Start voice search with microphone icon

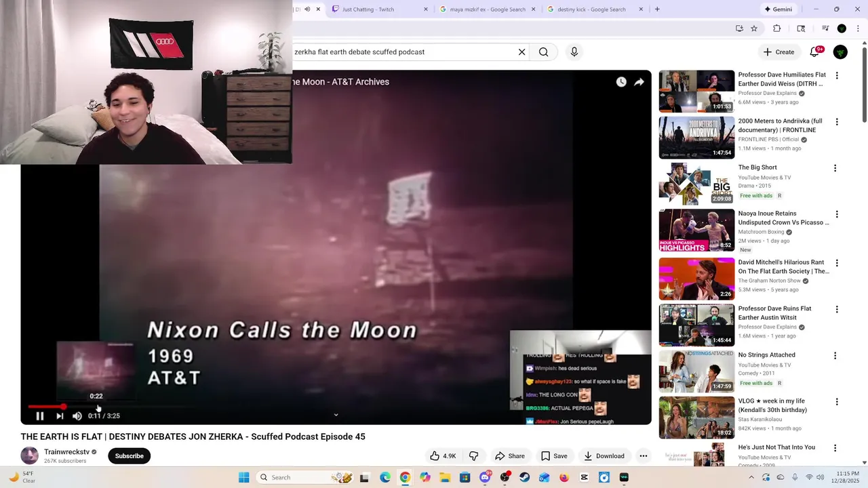pos(574,52)
